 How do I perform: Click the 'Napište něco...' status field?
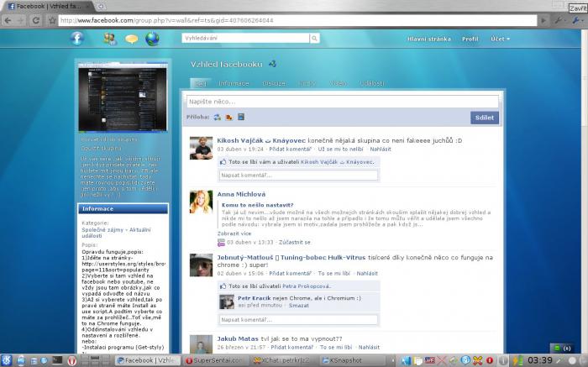point(343,102)
